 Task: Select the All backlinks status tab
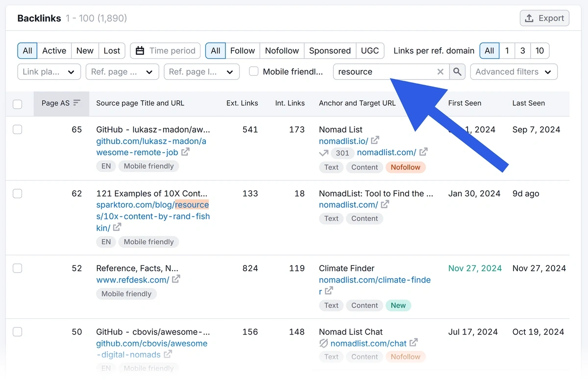pos(27,50)
